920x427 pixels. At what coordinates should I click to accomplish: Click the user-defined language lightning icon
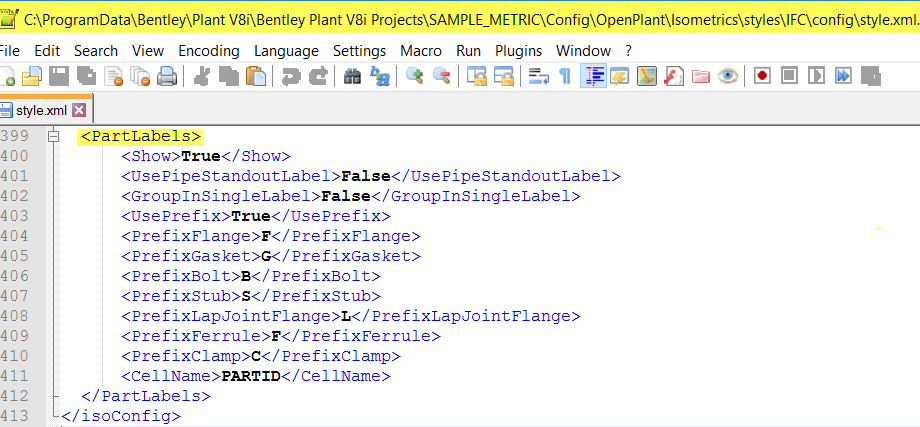pos(620,76)
